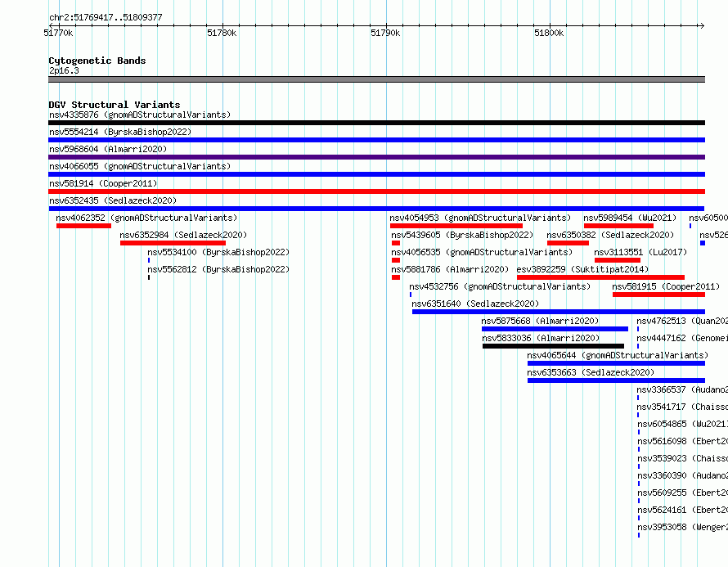The height and width of the screenshot is (567, 728).
Task: Click the nsv6054865 Wu2021 label
Action: point(682,424)
